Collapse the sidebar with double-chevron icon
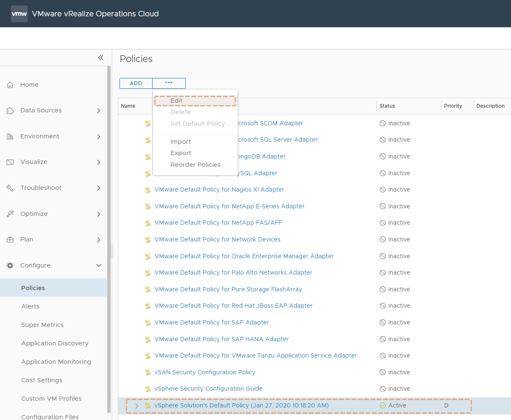Viewport: 511px width, 420px height. pos(101,58)
